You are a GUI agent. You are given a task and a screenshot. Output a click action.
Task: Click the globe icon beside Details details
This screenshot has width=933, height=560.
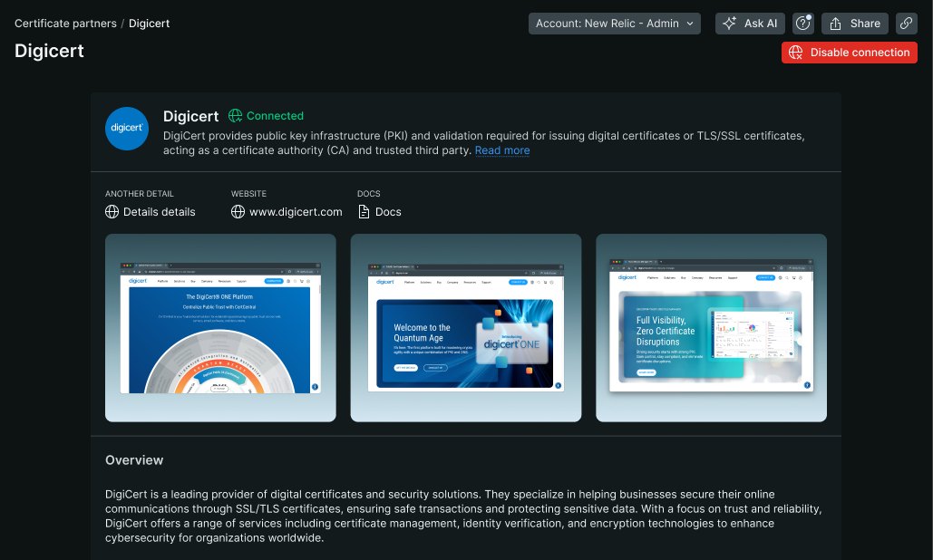coord(112,212)
